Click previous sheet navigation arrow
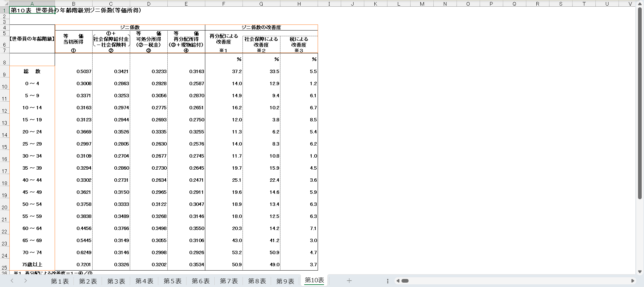The height and width of the screenshot is (287, 644). coord(12,281)
